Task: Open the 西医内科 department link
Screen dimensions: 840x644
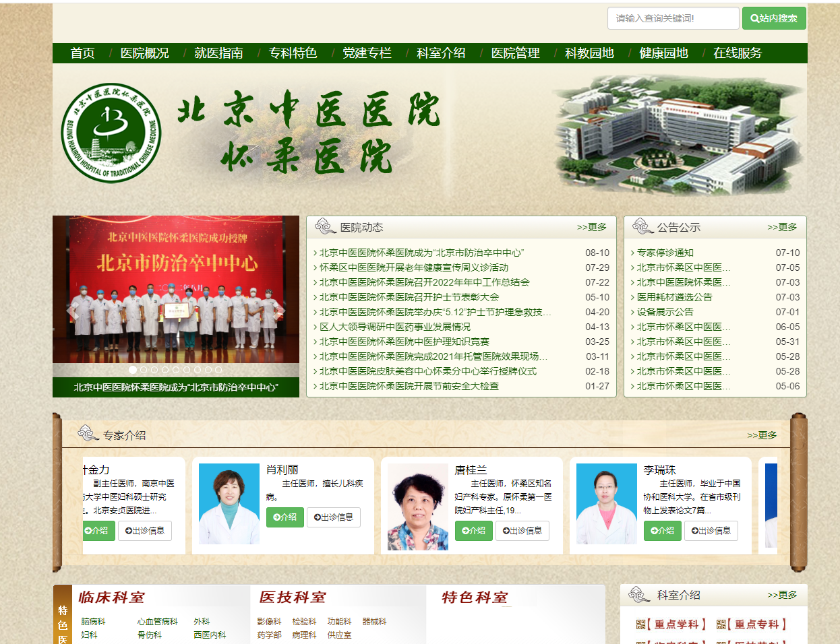Action: 210,635
